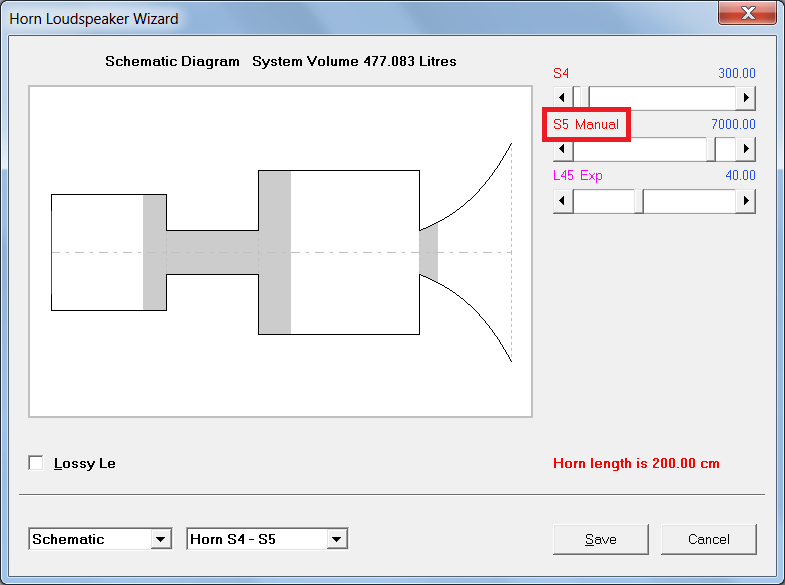Screen dimensions: 785x585
Task: Decrease S5 with its left scroll arrow
Action: [563, 149]
